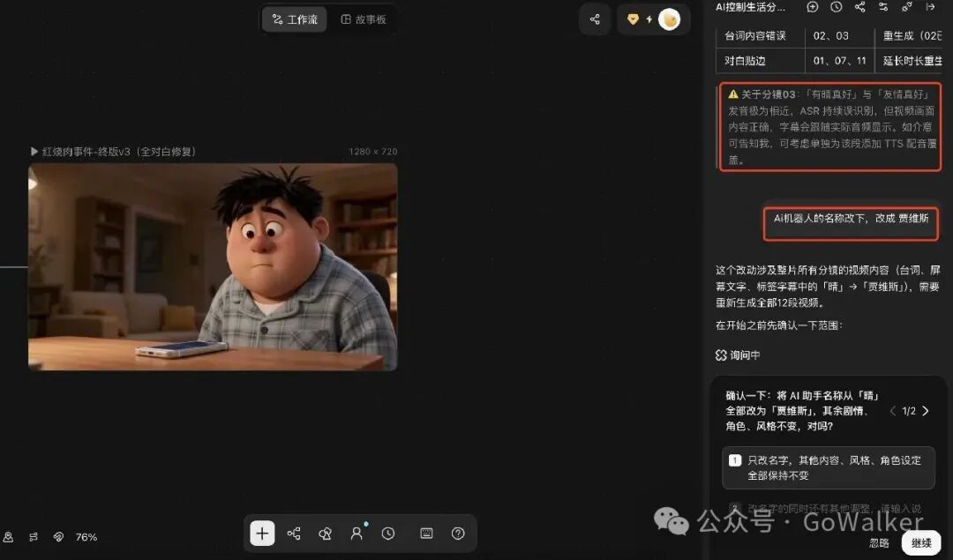Open the history clock in bottom toolbar
Viewport: 953px width, 560px height.
pyautogui.click(x=387, y=534)
